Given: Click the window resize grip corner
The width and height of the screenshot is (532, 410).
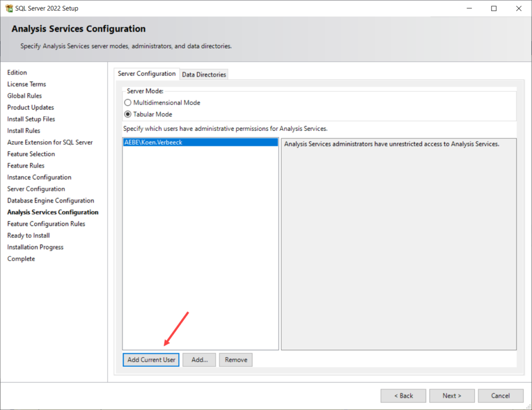Looking at the screenshot, I should coord(528,406).
